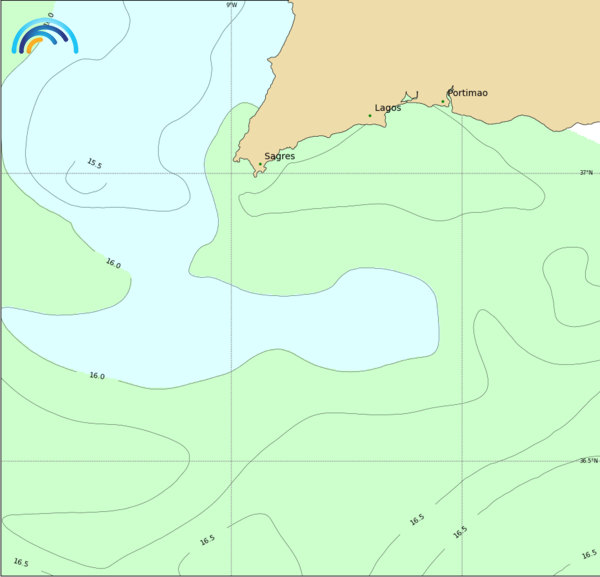Select the Sagres place name label
This screenshot has width=600, height=577.
[x=279, y=156]
